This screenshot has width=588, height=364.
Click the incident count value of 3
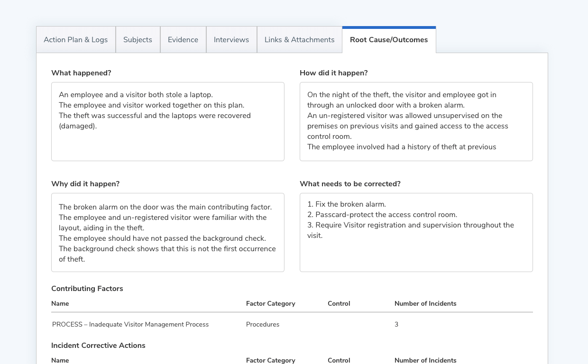pyautogui.click(x=396, y=324)
